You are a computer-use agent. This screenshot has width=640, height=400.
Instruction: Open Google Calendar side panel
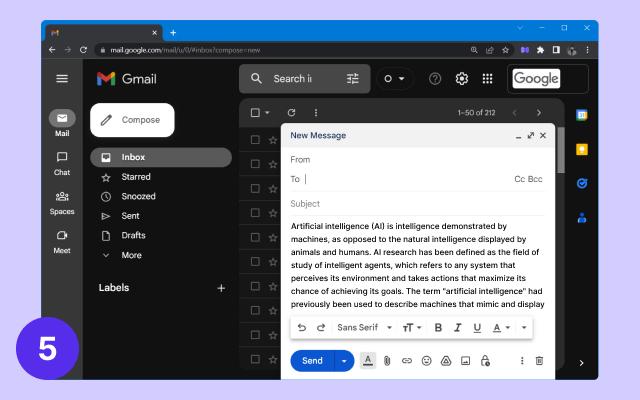click(582, 115)
